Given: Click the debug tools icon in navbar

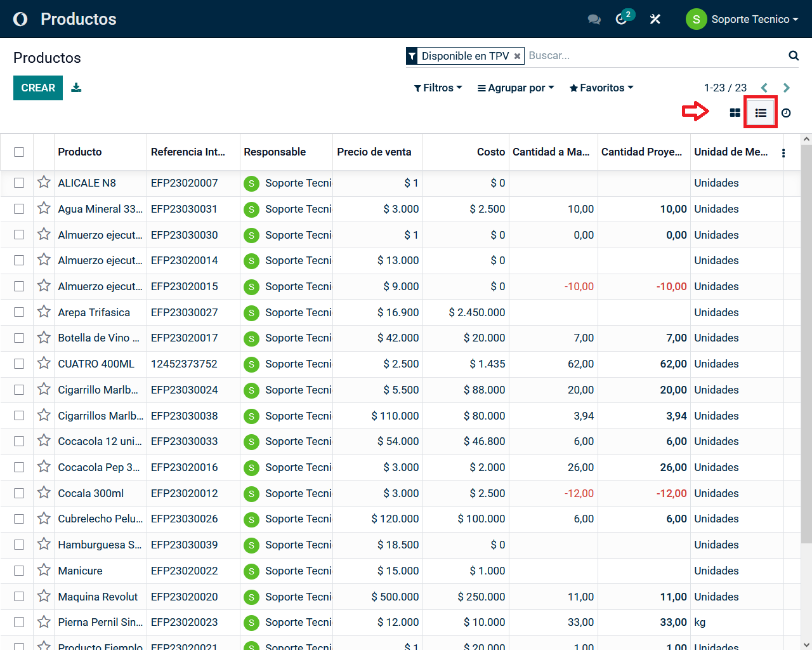Looking at the screenshot, I should pos(655,19).
